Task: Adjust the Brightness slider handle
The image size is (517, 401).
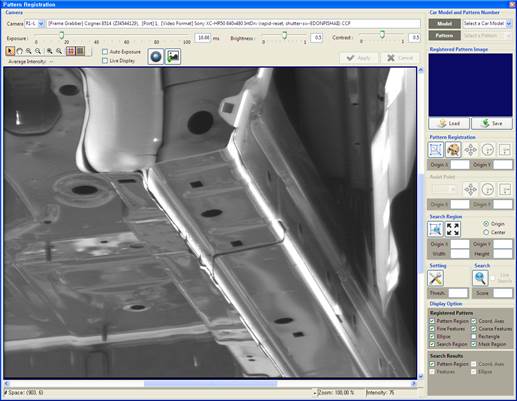Action: (285, 35)
